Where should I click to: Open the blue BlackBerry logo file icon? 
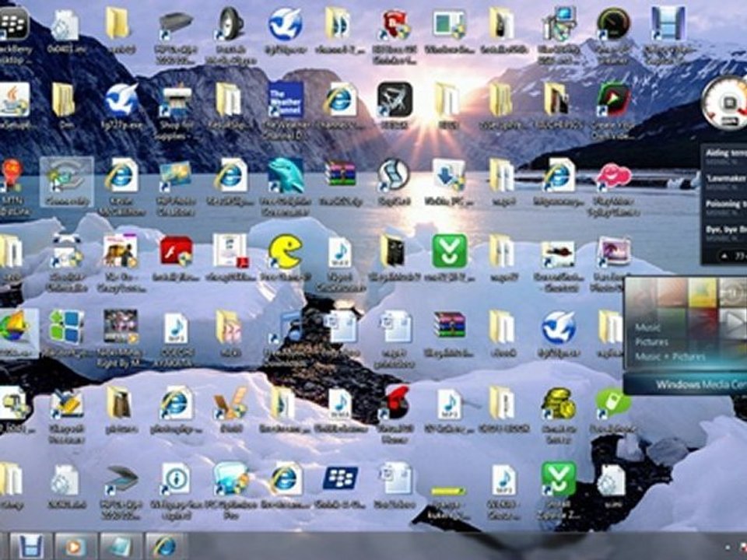(340, 478)
